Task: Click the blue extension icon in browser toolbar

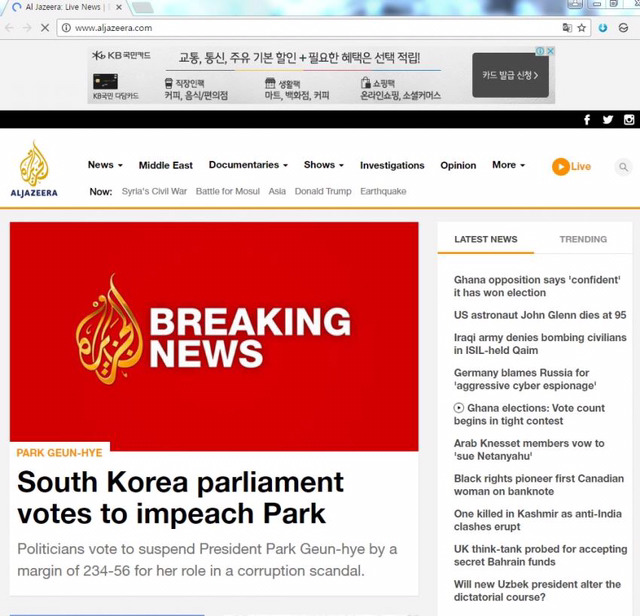Action: coord(603,28)
